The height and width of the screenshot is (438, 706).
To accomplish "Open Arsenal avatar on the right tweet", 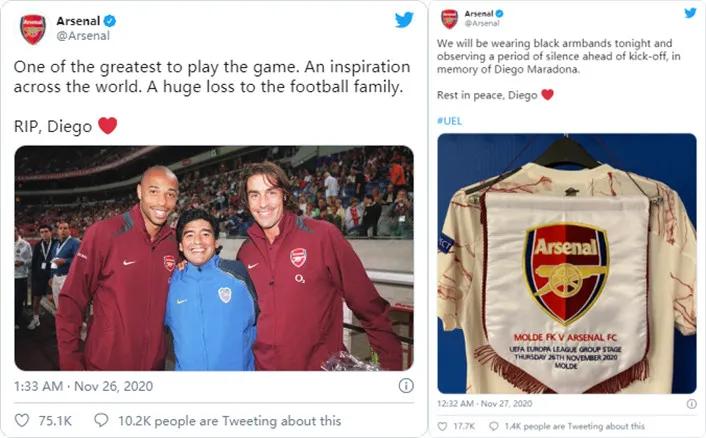I will 449,18.
